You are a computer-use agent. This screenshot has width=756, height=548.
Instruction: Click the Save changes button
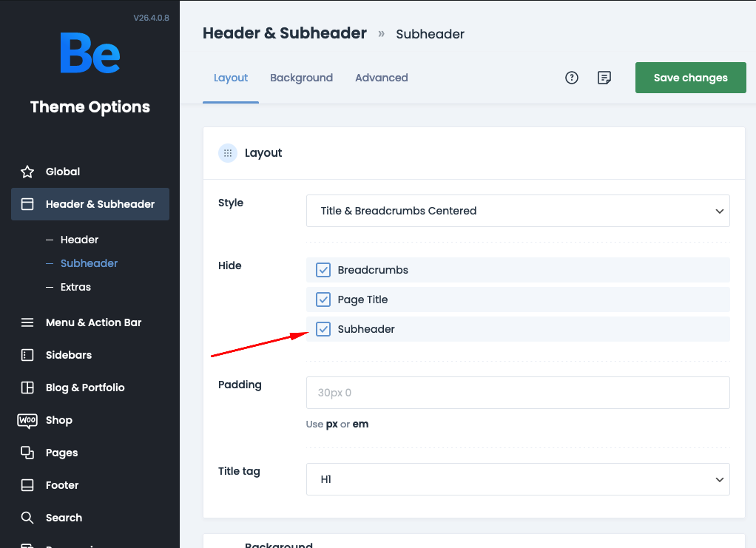coord(690,78)
